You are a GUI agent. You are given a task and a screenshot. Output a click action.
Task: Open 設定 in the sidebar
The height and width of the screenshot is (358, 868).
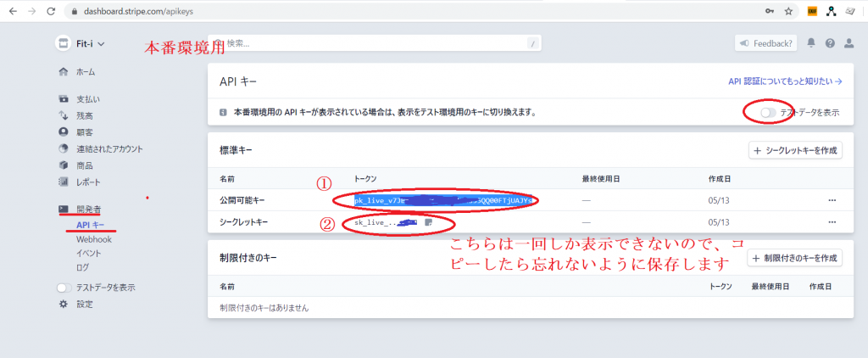85,305
